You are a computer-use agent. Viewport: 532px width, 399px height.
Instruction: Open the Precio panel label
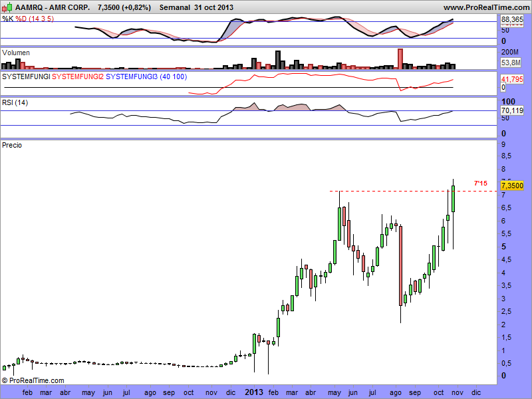12,144
